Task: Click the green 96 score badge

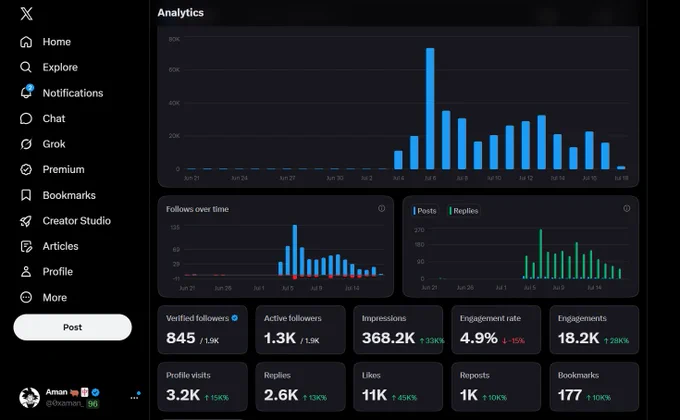Action: point(92,404)
